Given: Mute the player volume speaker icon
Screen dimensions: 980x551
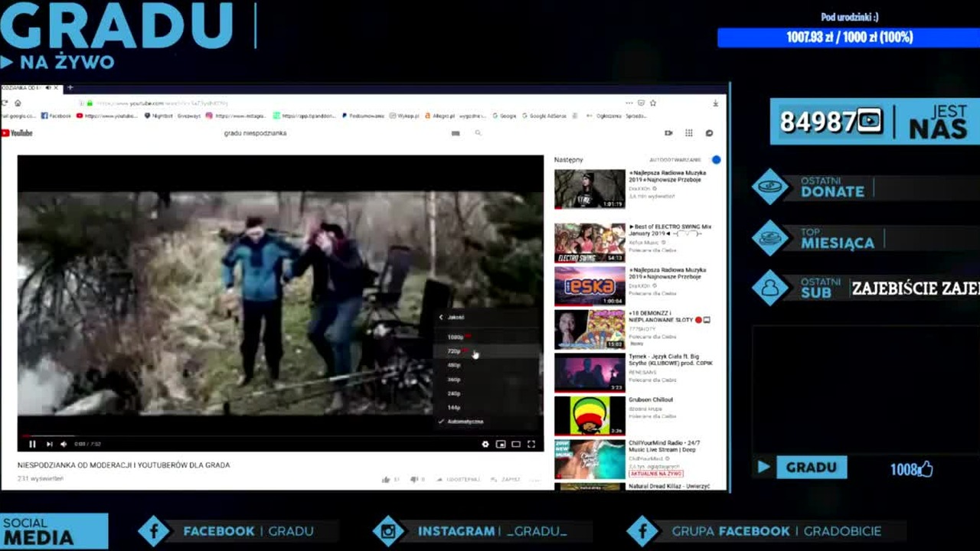Looking at the screenshot, I should pos(64,444).
